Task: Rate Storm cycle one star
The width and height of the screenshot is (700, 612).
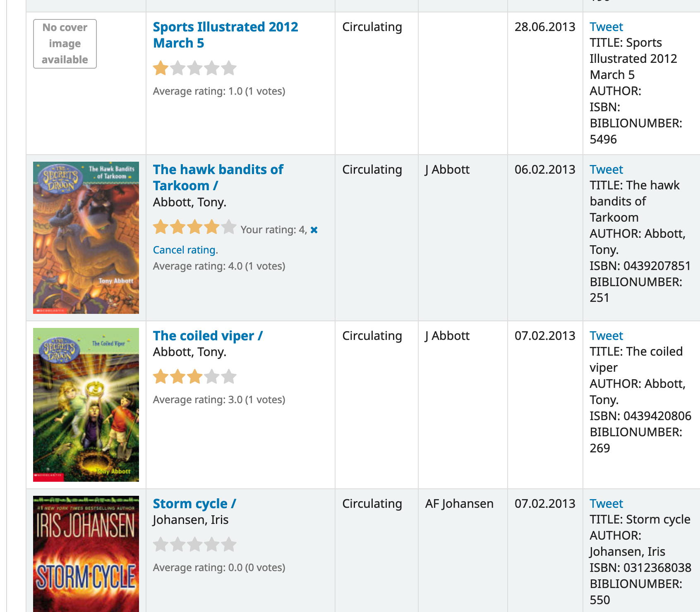Action: (161, 545)
